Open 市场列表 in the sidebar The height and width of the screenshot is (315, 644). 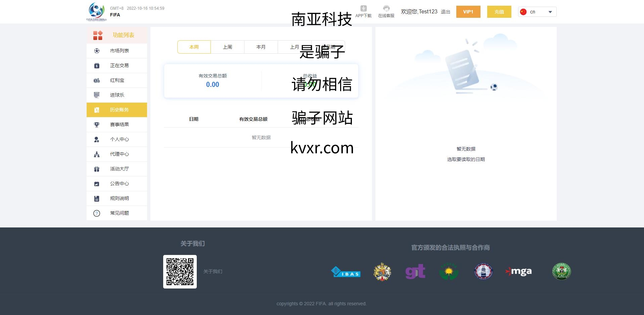click(117, 51)
